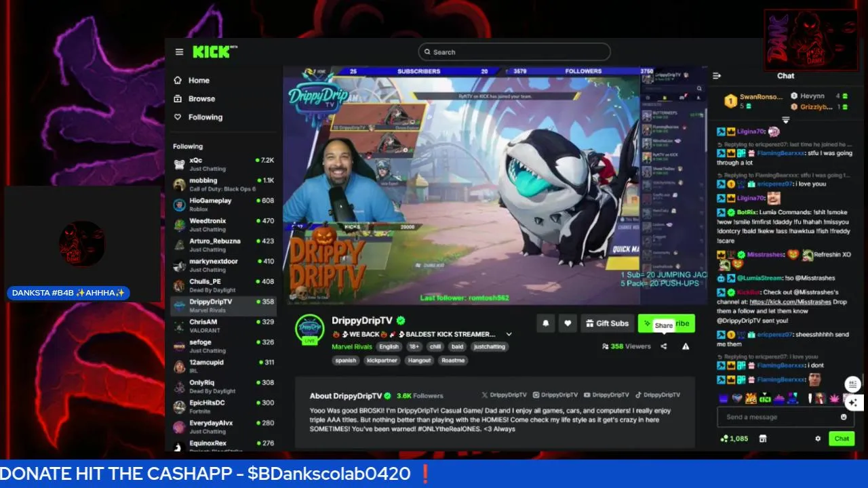The image size is (868, 488).
Task: Click the verified badge next to DrippyDripTV title
Action: pyautogui.click(x=401, y=321)
